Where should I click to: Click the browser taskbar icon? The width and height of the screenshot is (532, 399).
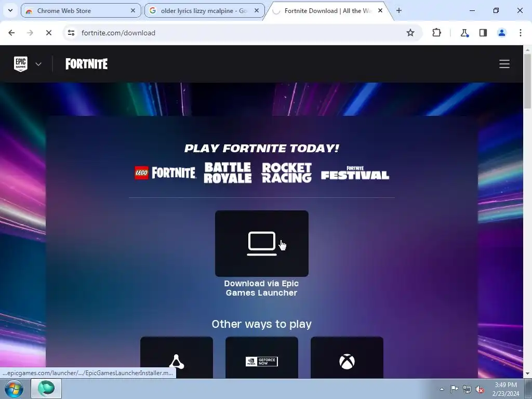pyautogui.click(x=46, y=389)
